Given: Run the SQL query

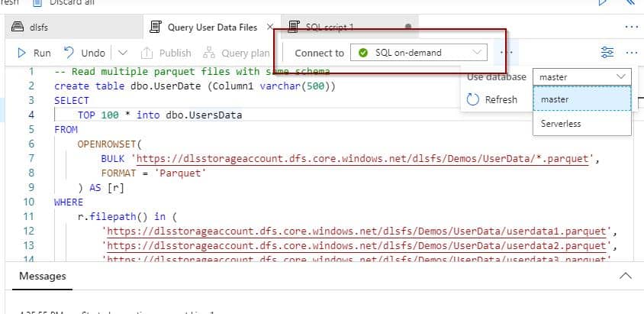Looking at the screenshot, I should [x=34, y=53].
